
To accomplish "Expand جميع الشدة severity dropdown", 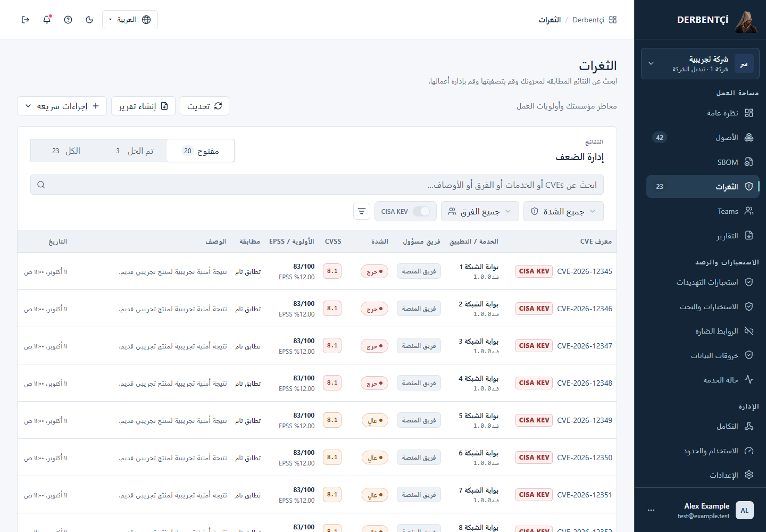I will tap(563, 211).
